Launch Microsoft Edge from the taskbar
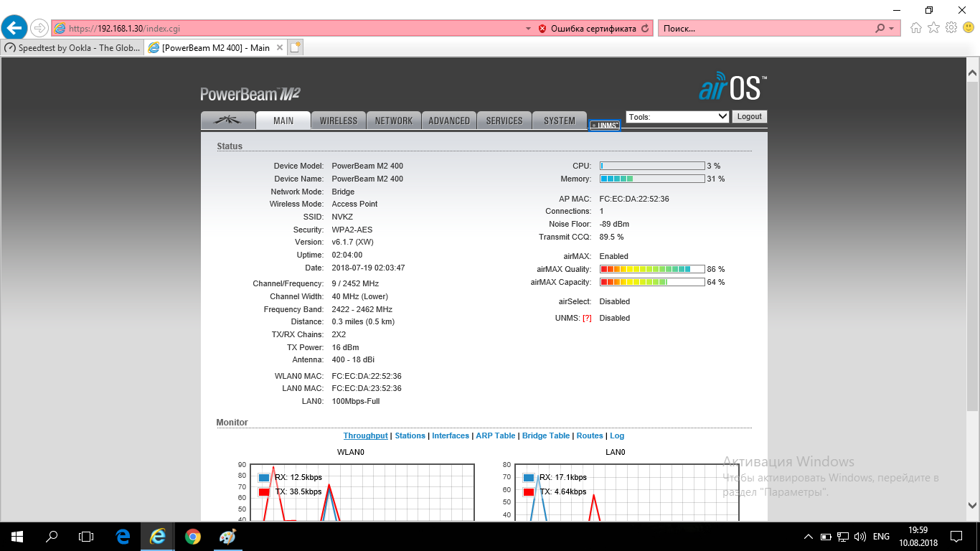The image size is (980, 551). pyautogui.click(x=123, y=536)
